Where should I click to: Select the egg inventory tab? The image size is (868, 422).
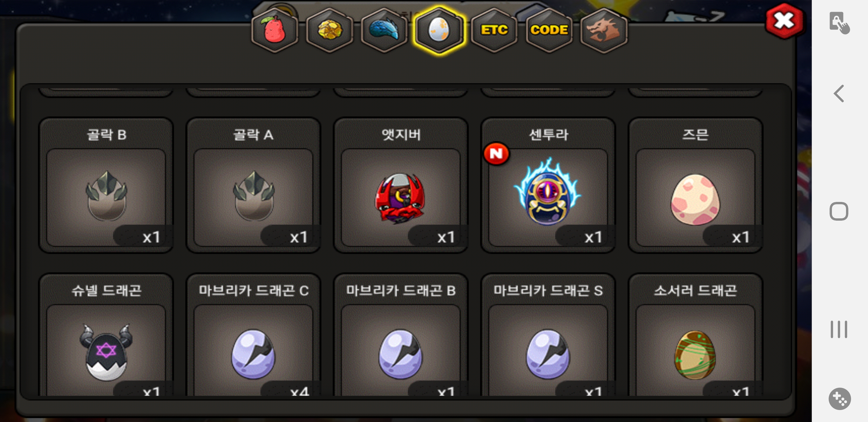[439, 30]
